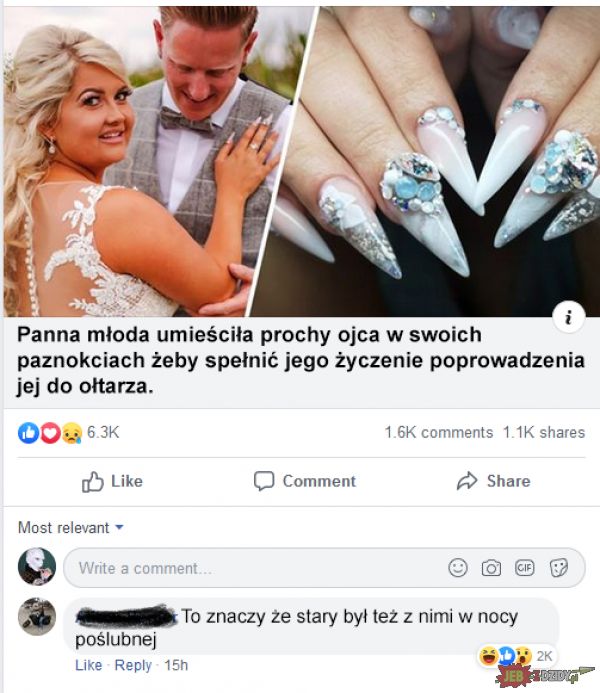Screen dimensions: 600x693
Task: Open the emoji picker in the comment box
Action: [x=458, y=568]
